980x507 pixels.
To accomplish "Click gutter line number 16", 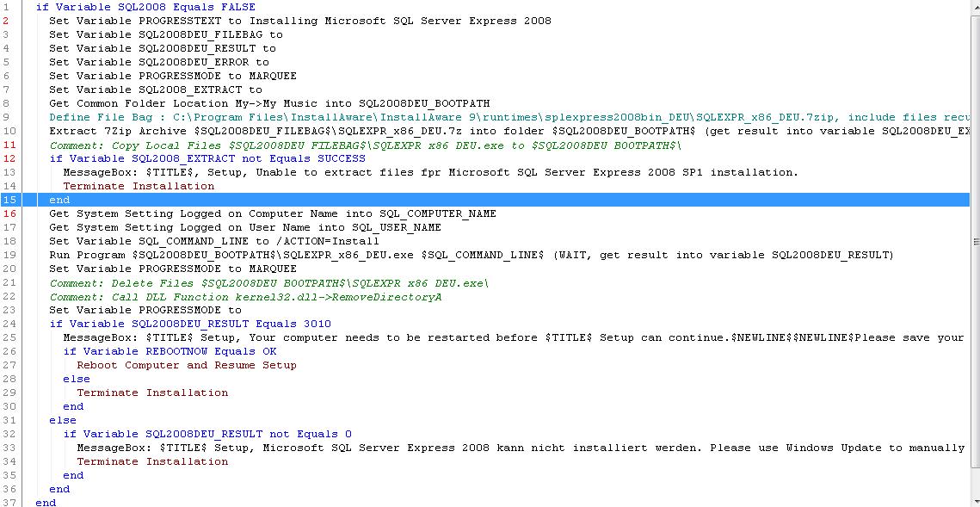I will pos(9,213).
